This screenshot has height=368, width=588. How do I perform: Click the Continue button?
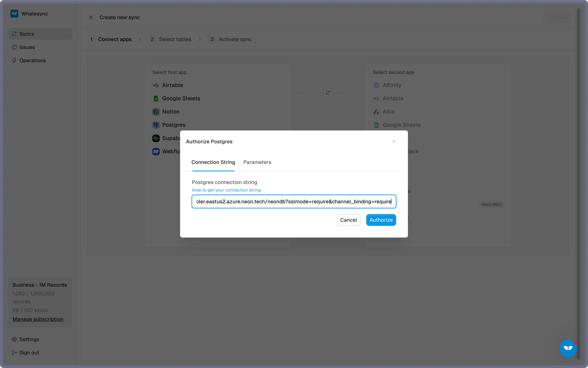pos(557,17)
